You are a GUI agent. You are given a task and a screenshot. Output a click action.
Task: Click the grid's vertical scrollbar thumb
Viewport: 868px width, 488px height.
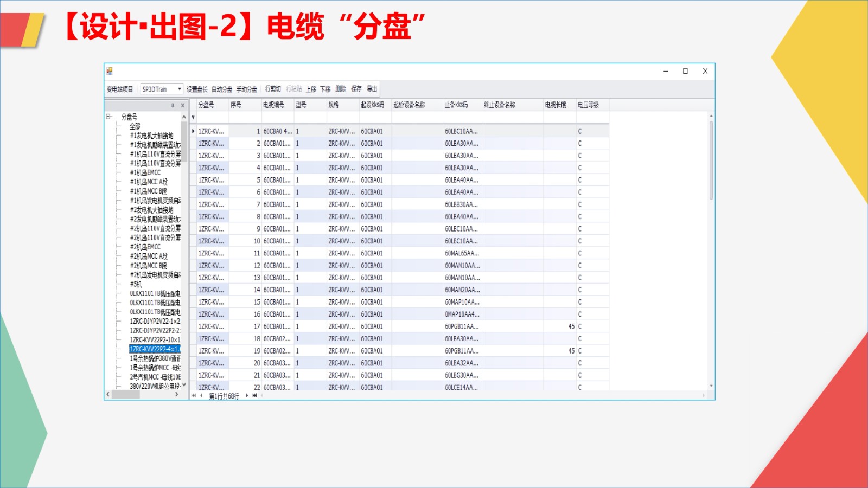coord(711,160)
